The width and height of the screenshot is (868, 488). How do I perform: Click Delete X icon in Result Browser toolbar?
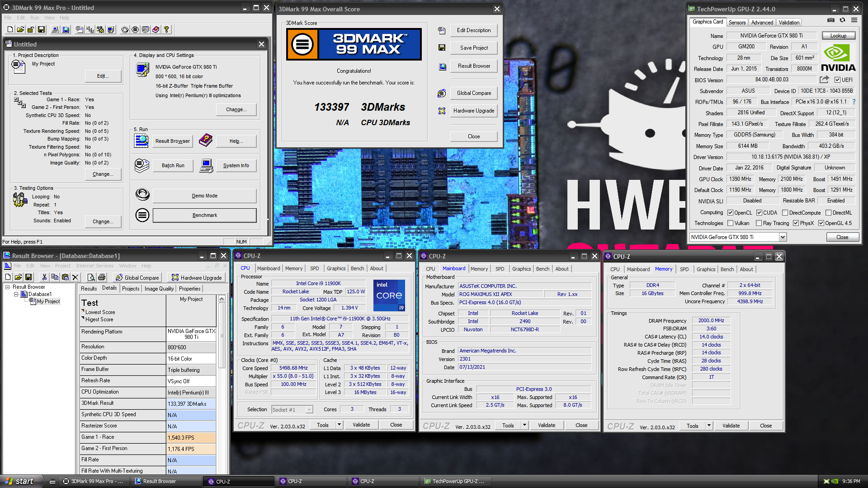pos(75,277)
